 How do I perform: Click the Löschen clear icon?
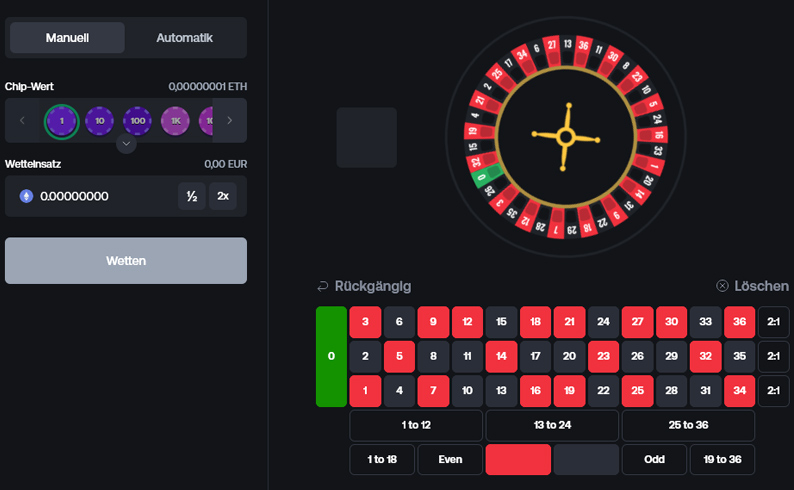(x=722, y=286)
